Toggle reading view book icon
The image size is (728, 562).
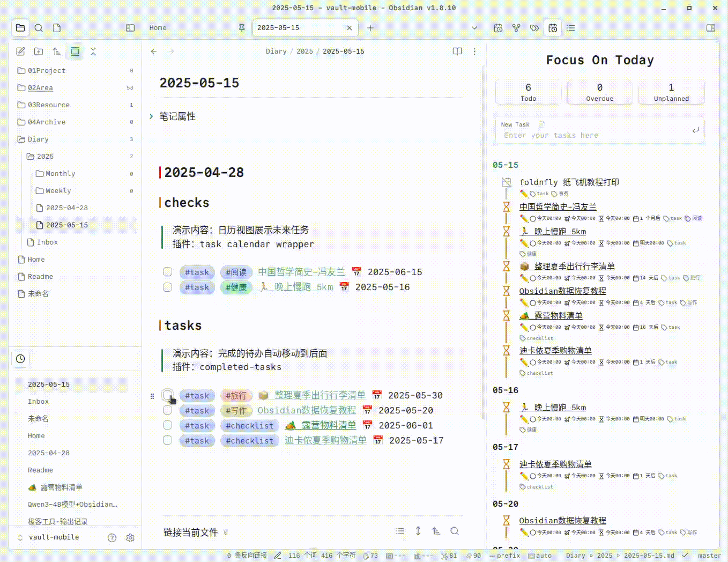pos(457,51)
